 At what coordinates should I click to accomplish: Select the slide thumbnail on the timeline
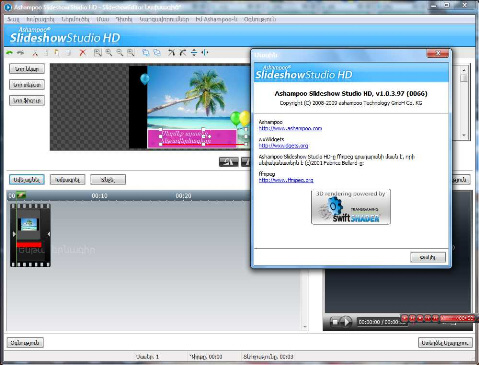[x=30, y=235]
